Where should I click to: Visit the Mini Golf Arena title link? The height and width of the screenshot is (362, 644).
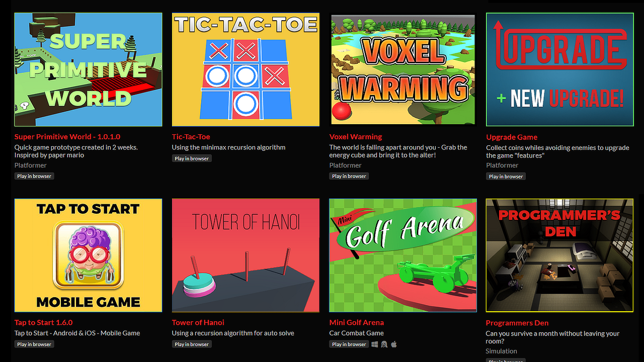pyautogui.click(x=357, y=323)
